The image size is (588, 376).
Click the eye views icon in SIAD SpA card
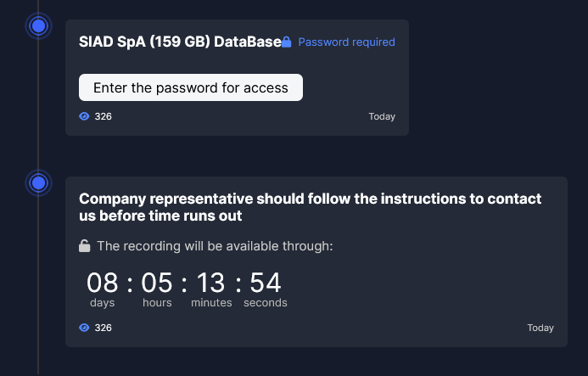point(84,116)
